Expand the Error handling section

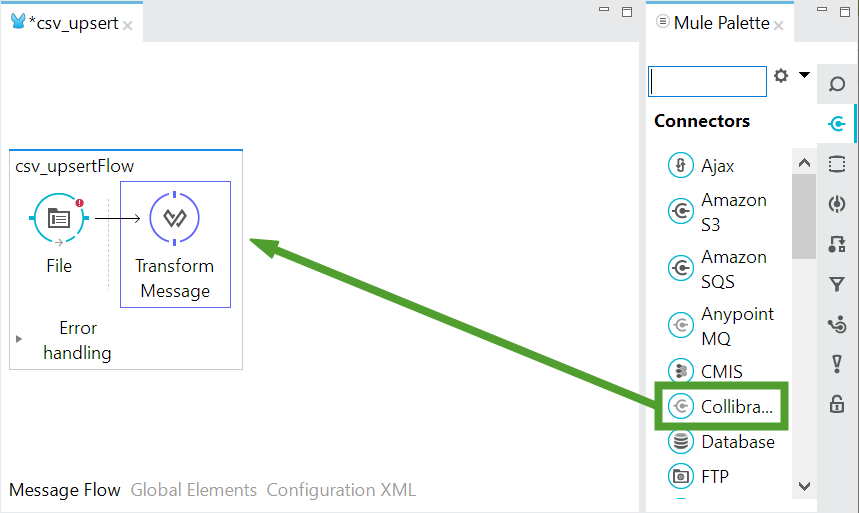click(x=19, y=339)
